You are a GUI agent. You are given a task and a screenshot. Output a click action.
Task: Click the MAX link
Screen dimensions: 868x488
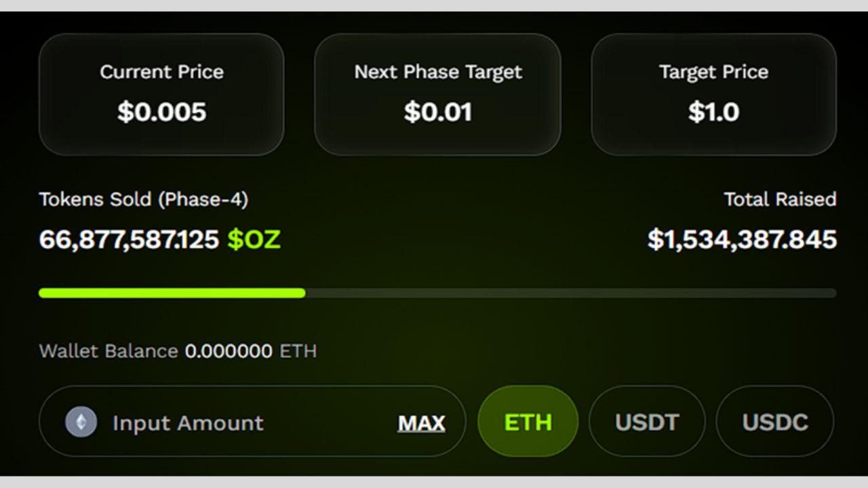click(x=421, y=424)
